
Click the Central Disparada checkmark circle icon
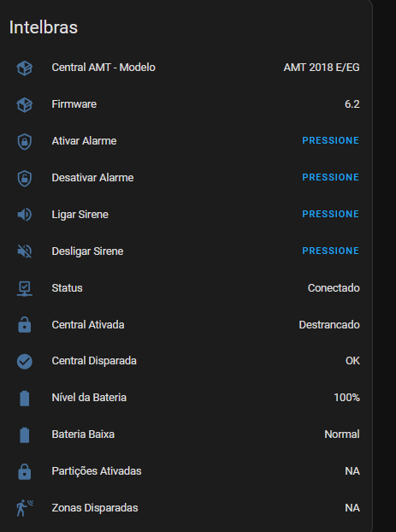click(x=25, y=361)
